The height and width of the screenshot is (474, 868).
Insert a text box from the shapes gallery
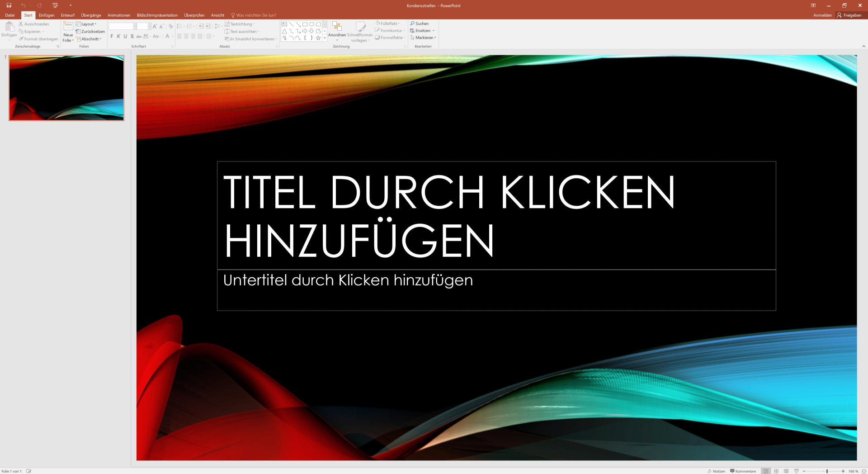coord(284,24)
